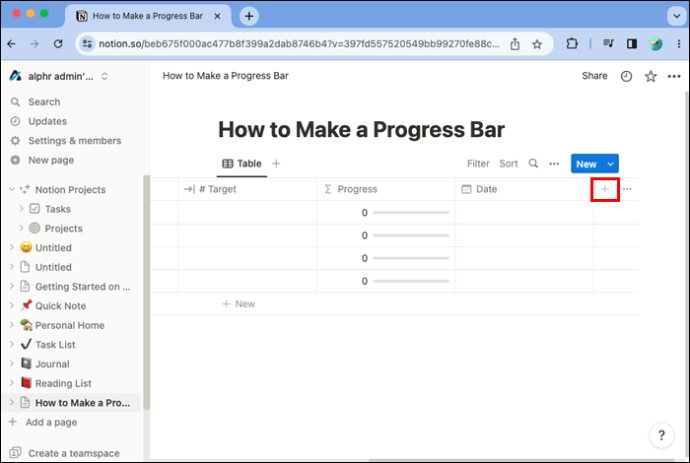690x463 pixels.
Task: Click breadcrumb How to Make a Progress Bar
Action: click(225, 76)
